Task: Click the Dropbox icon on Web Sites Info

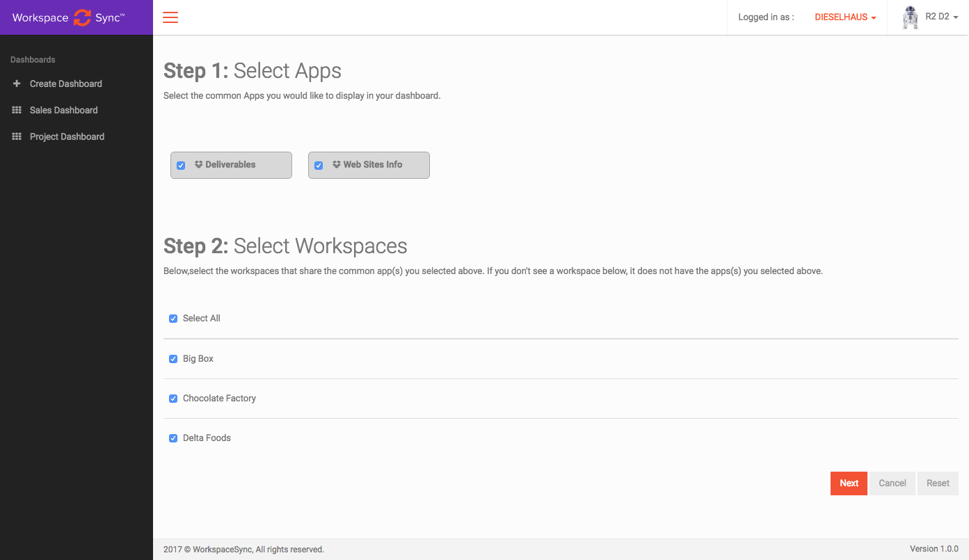Action: click(x=337, y=165)
